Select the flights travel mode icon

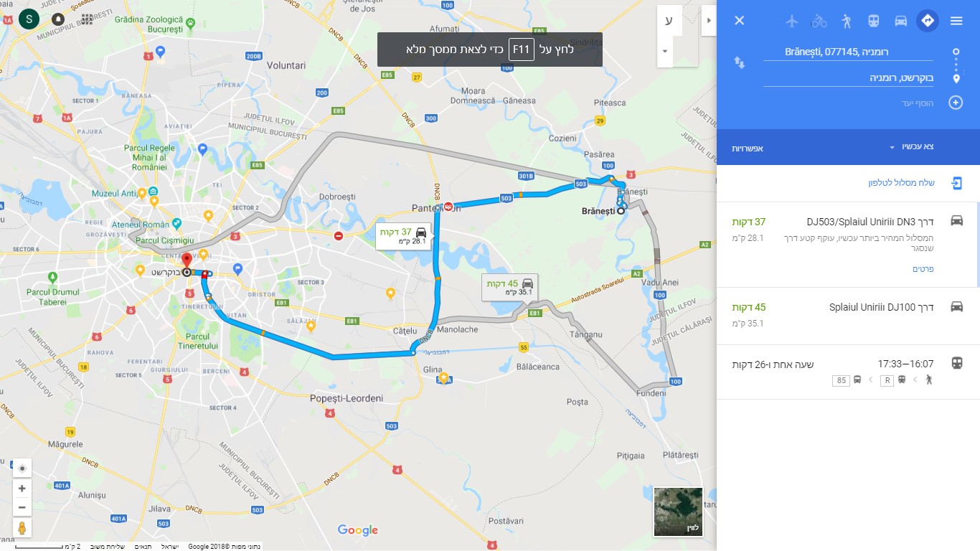[x=792, y=21]
